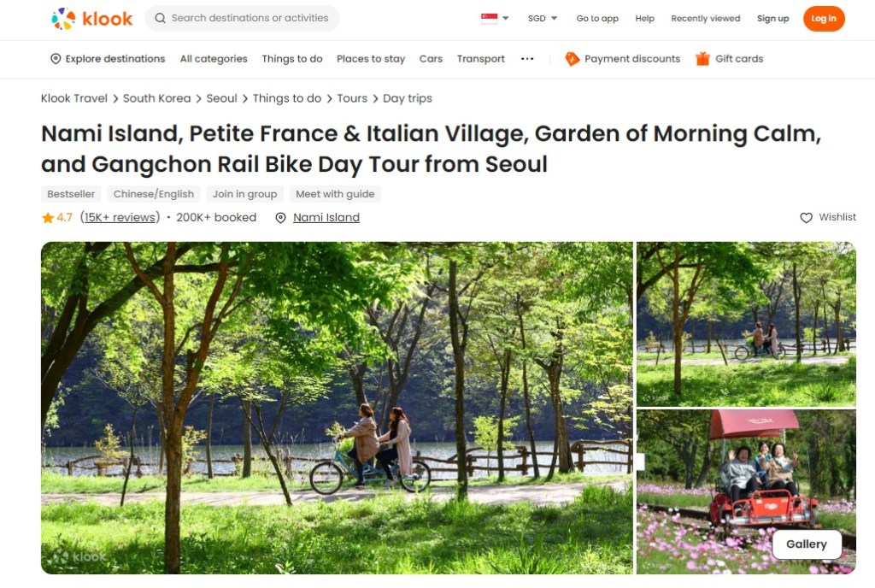Open the 15K+ reviews link
Viewport: 875px width, 588px height.
pyautogui.click(x=120, y=218)
